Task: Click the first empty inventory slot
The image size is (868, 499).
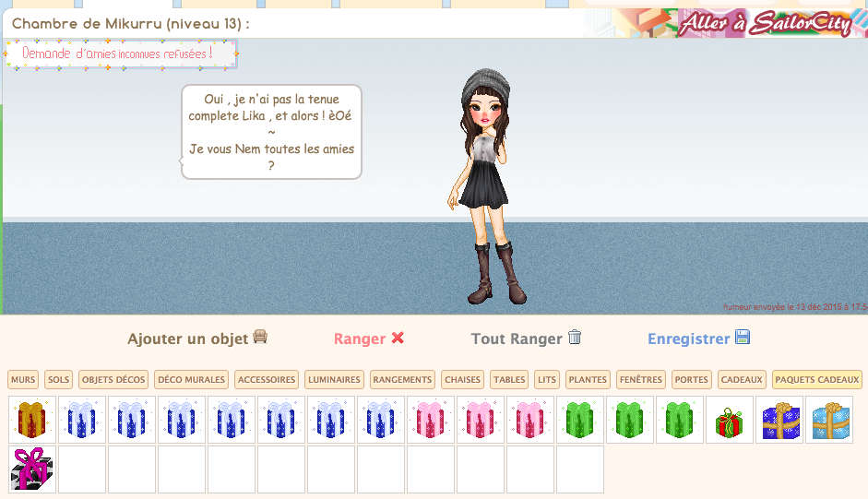Action: [x=82, y=469]
